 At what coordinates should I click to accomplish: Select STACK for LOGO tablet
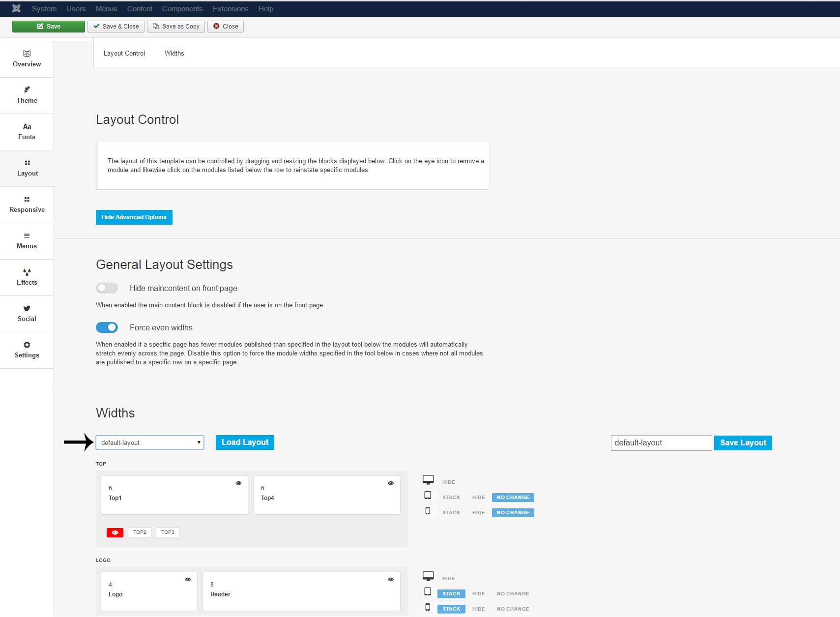(451, 594)
